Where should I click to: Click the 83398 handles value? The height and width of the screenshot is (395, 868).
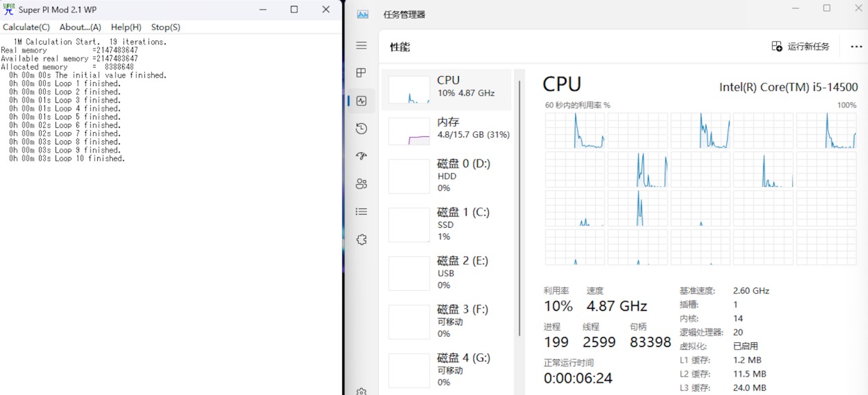(x=650, y=342)
